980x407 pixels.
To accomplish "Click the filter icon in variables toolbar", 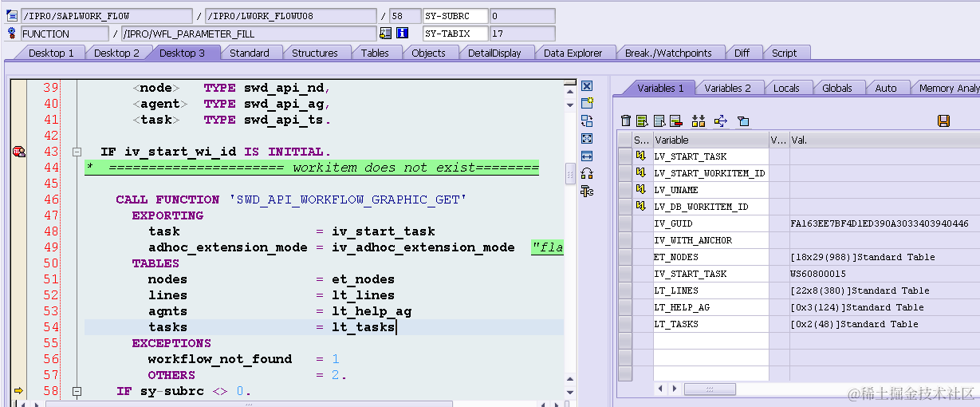I will pos(743,121).
